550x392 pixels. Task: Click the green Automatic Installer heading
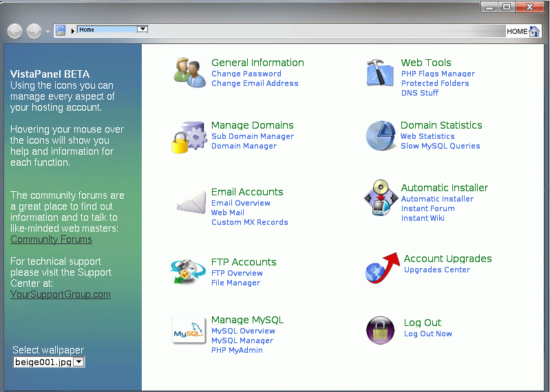tap(445, 188)
